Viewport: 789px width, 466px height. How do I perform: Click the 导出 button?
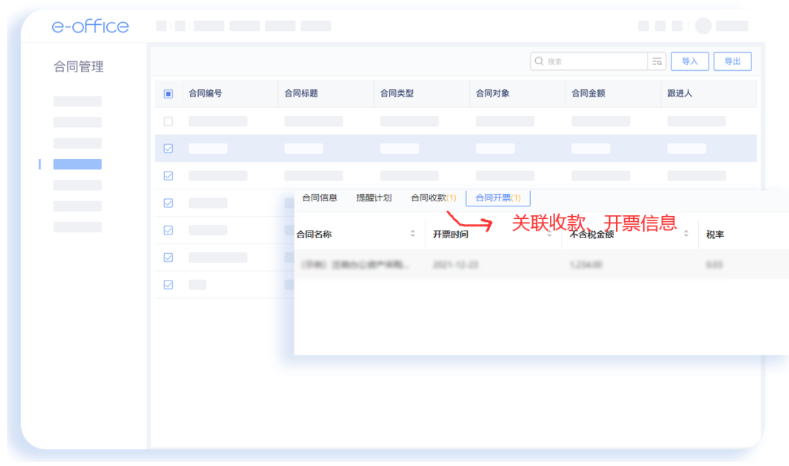click(733, 61)
